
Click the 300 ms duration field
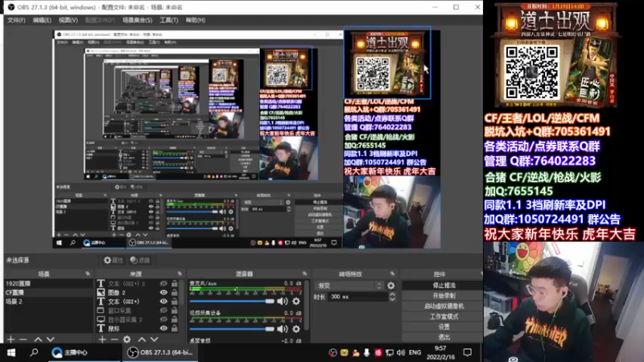point(357,296)
